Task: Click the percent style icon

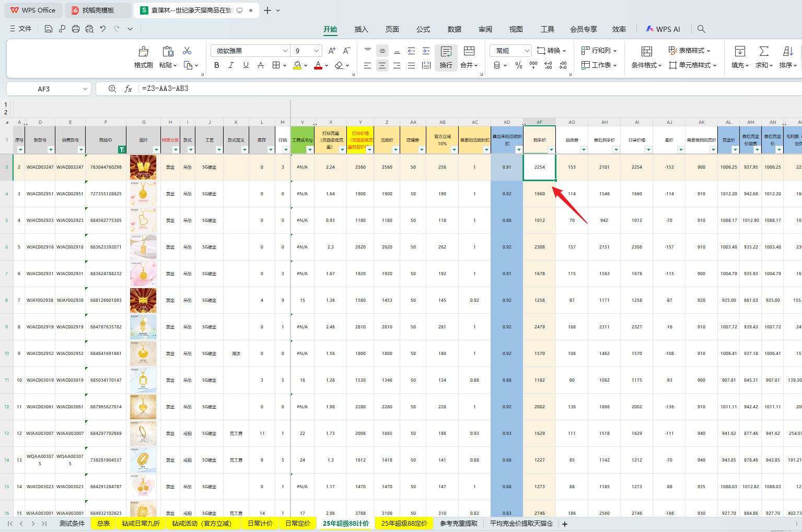Action: pos(518,65)
